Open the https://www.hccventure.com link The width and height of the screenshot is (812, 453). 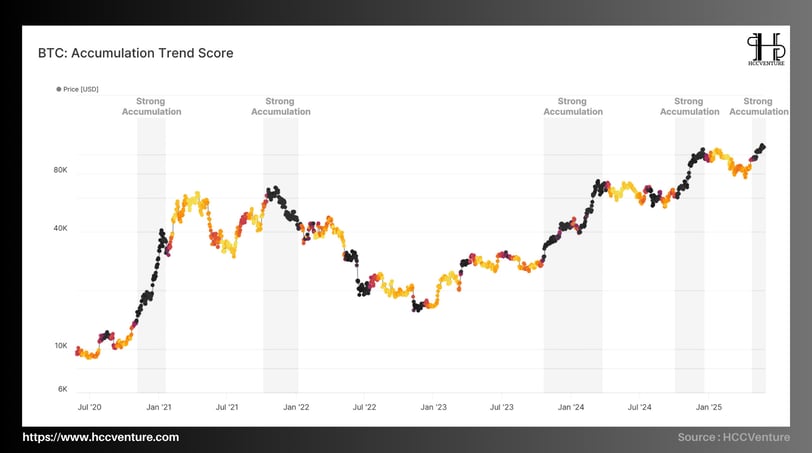(100, 437)
